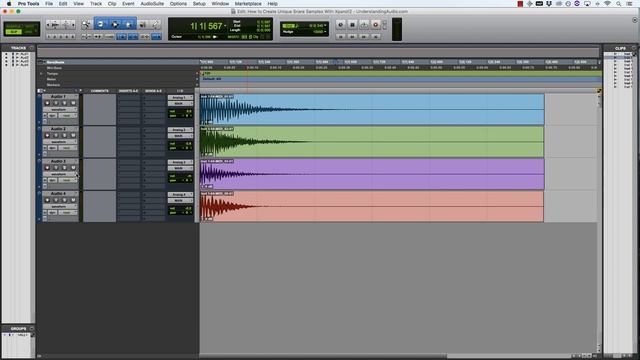
Task: Record-enable the Audio 4 track
Action: [47, 200]
